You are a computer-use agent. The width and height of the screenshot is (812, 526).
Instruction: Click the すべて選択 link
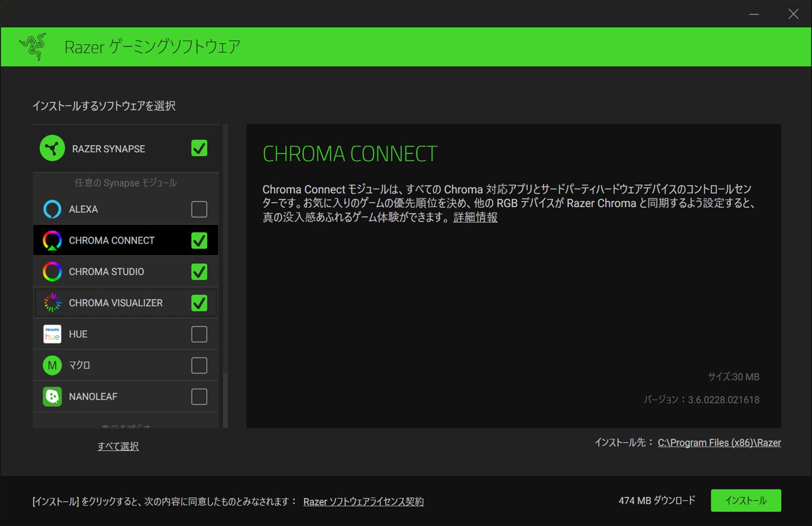click(x=118, y=446)
